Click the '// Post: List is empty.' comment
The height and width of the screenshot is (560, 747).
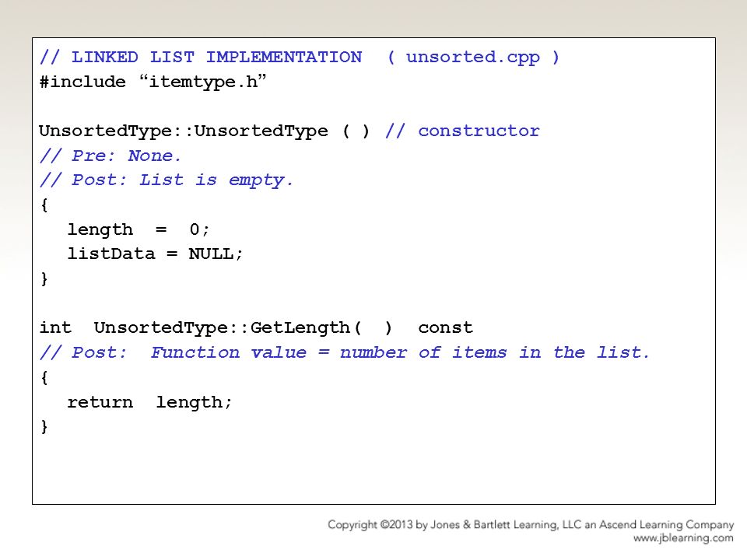[x=167, y=180]
